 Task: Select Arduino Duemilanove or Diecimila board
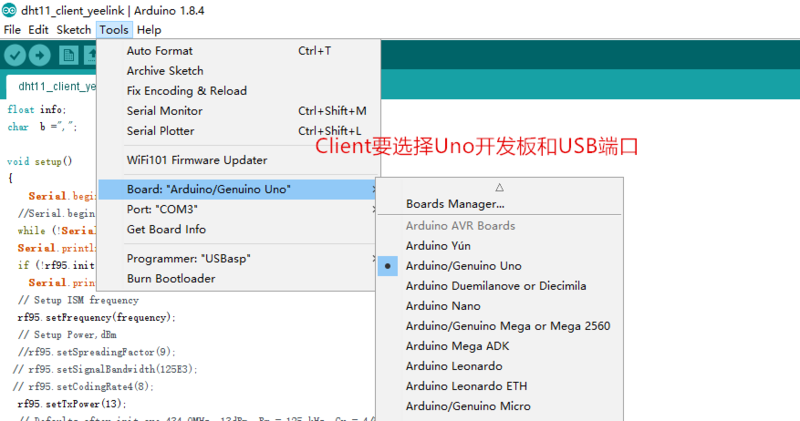coord(499,286)
